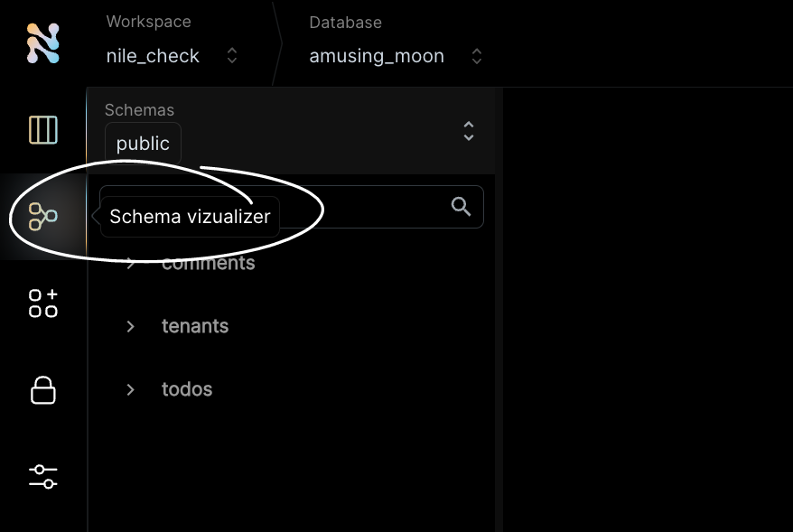793x532 pixels.
Task: Expand the comments table chevron
Action: [x=130, y=263]
